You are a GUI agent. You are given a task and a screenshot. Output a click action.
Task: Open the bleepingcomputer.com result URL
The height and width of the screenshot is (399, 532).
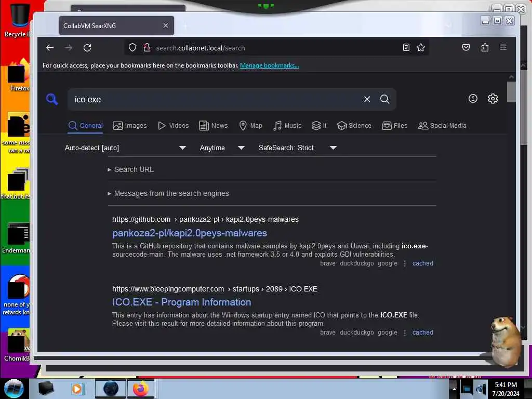pos(215,289)
